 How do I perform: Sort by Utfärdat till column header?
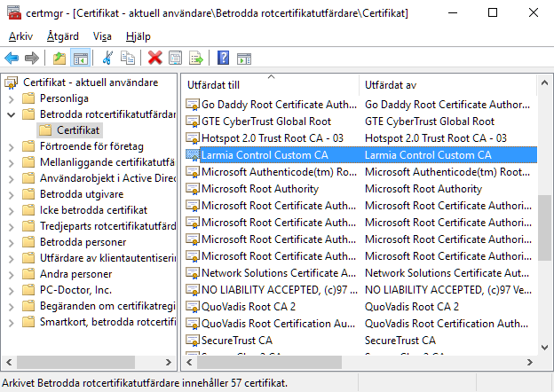tap(266, 85)
